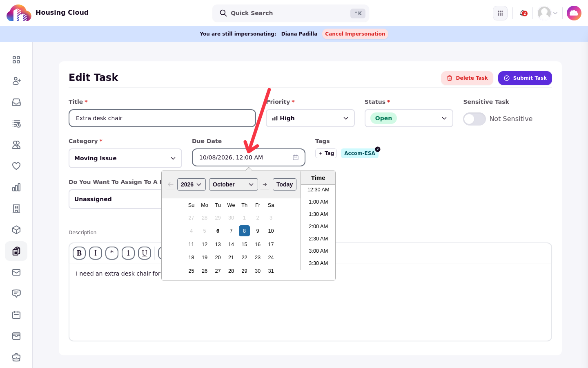Viewport: 588px width, 368px height.
Task: Open the briefcase sidebar icon
Action: [x=16, y=357]
